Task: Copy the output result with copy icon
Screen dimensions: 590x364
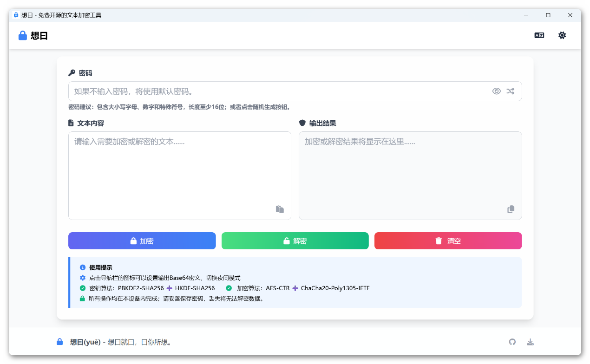Action: 511,209
